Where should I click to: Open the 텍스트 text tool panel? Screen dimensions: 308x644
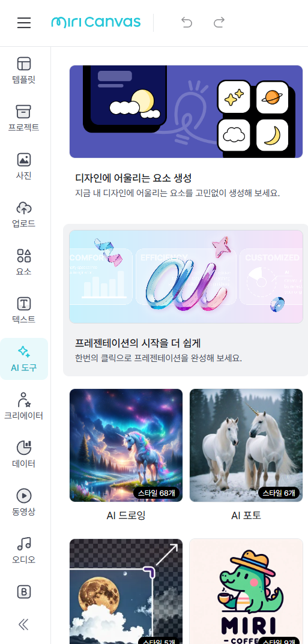tap(24, 311)
